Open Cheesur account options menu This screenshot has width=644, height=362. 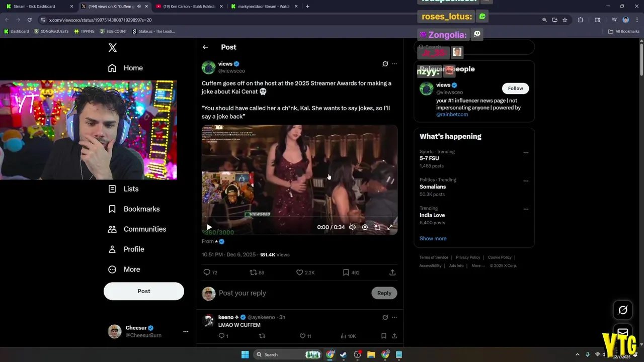[x=186, y=331]
